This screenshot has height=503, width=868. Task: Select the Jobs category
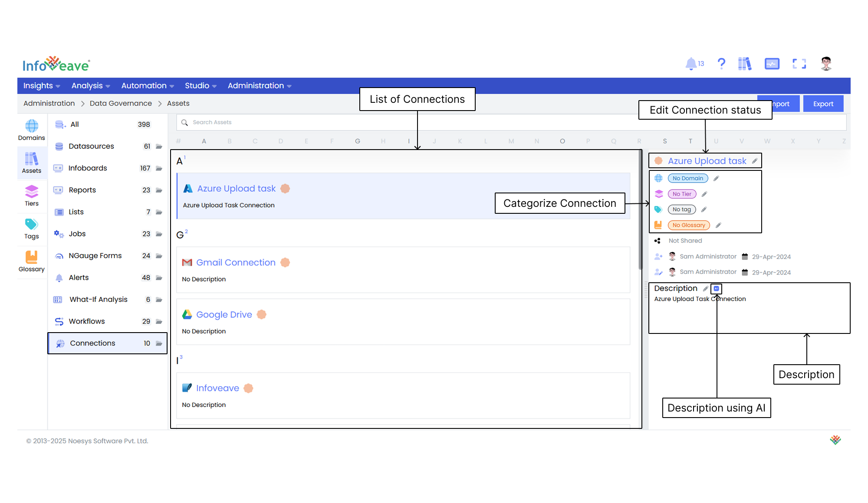pos(107,234)
